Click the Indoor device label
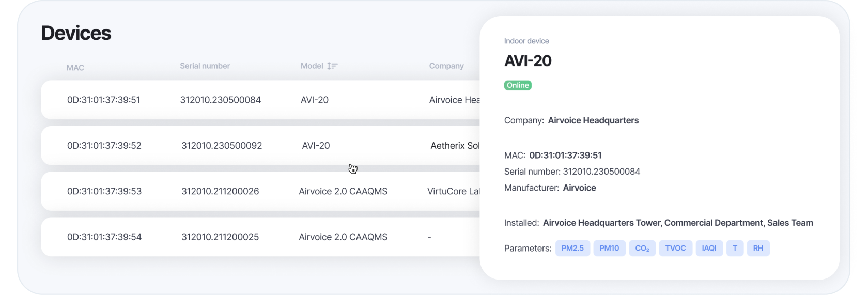This screenshot has height=295, width=868. click(x=526, y=41)
